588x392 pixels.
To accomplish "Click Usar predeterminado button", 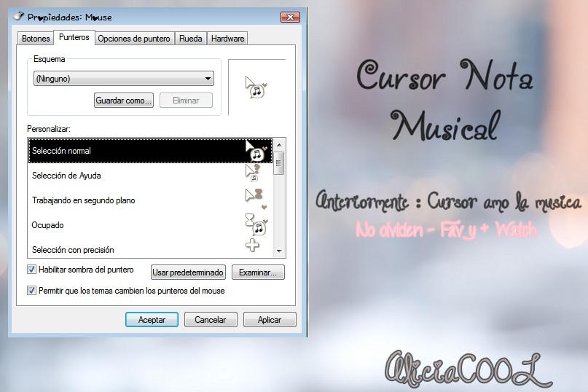I will 188,273.
